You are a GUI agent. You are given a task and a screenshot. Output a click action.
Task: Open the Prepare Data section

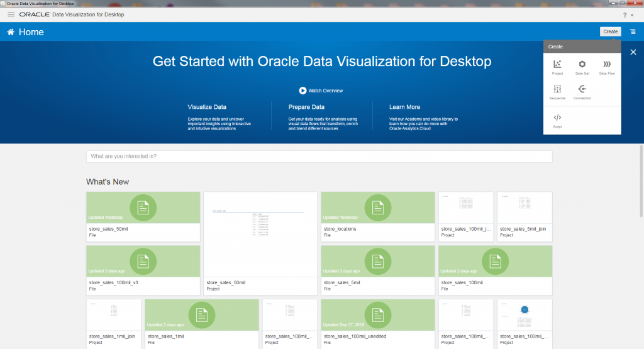point(306,107)
